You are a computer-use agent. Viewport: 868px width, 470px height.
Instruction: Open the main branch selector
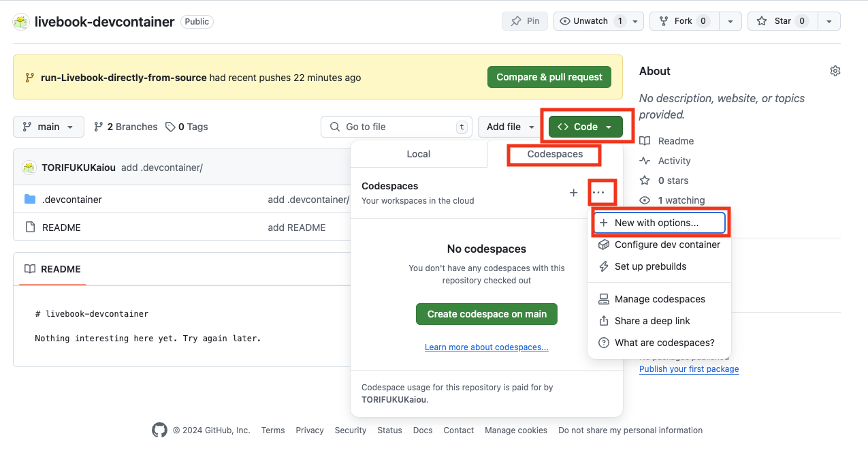(48, 127)
